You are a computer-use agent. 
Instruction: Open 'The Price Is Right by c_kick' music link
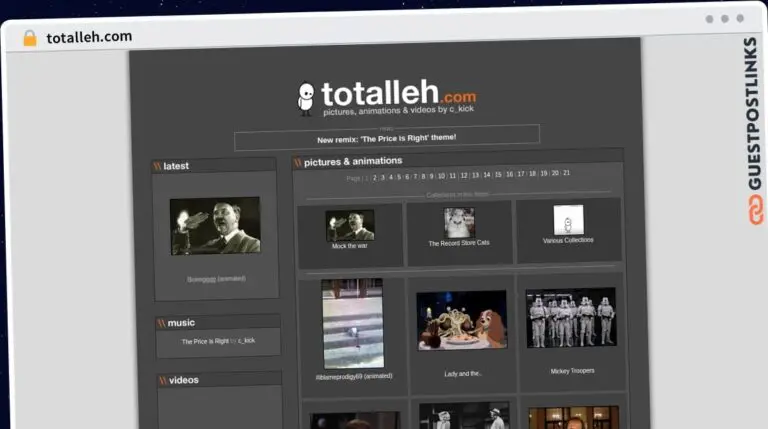tap(218, 341)
